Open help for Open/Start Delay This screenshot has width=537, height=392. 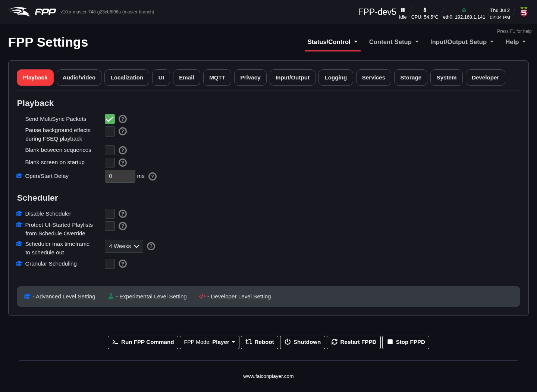point(153,176)
